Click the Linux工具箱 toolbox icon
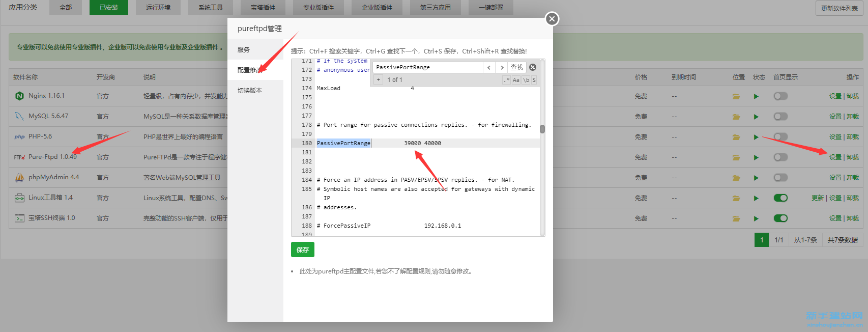Viewport: 868px width, 332px height. [x=19, y=198]
